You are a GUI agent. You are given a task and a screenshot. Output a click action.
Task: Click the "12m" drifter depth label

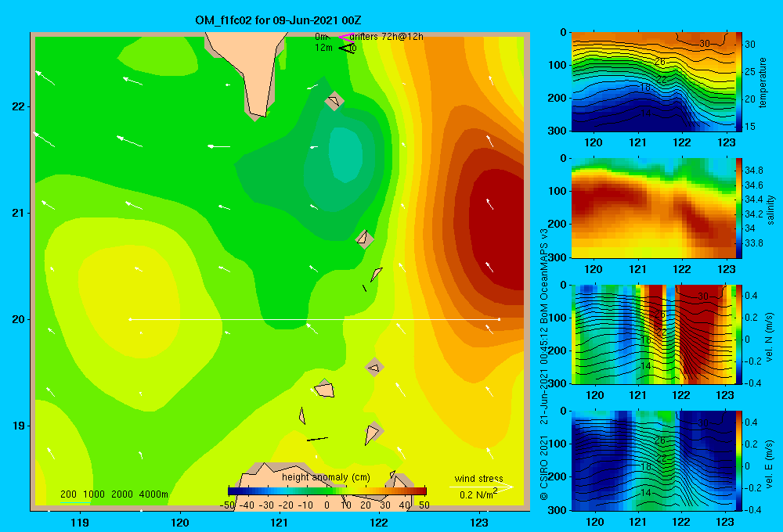pos(323,48)
